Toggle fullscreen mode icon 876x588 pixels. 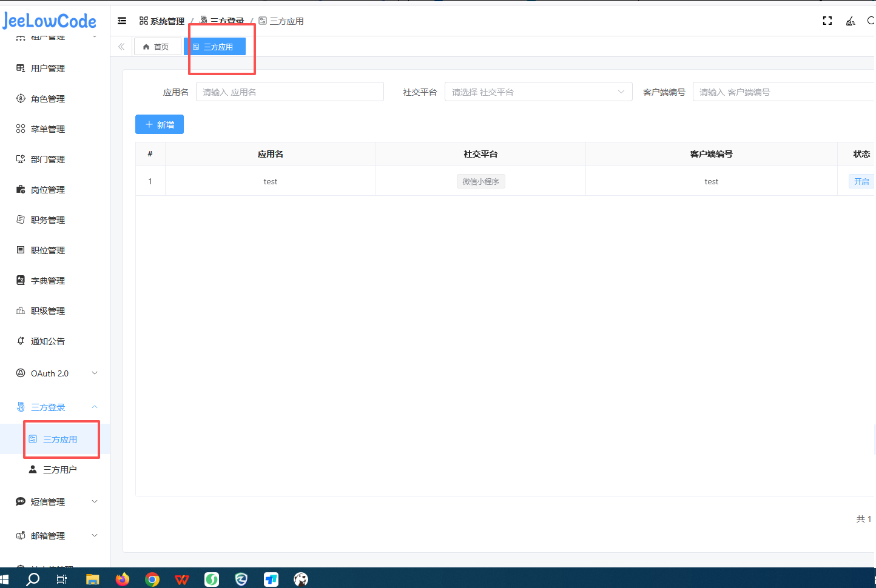pyautogui.click(x=827, y=21)
